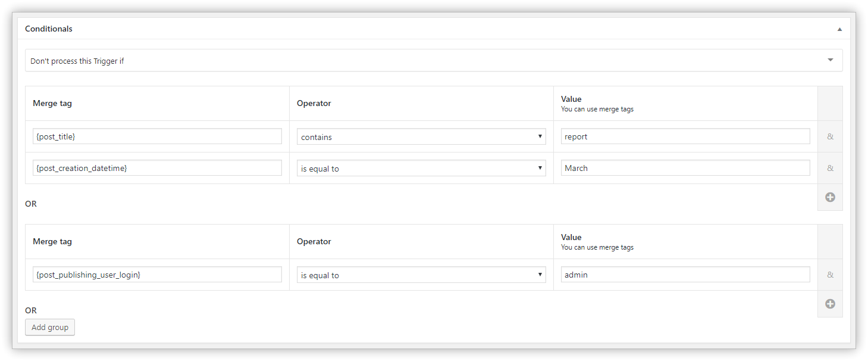
Task: Open the operator dropdown in the admin row
Action: [421, 275]
